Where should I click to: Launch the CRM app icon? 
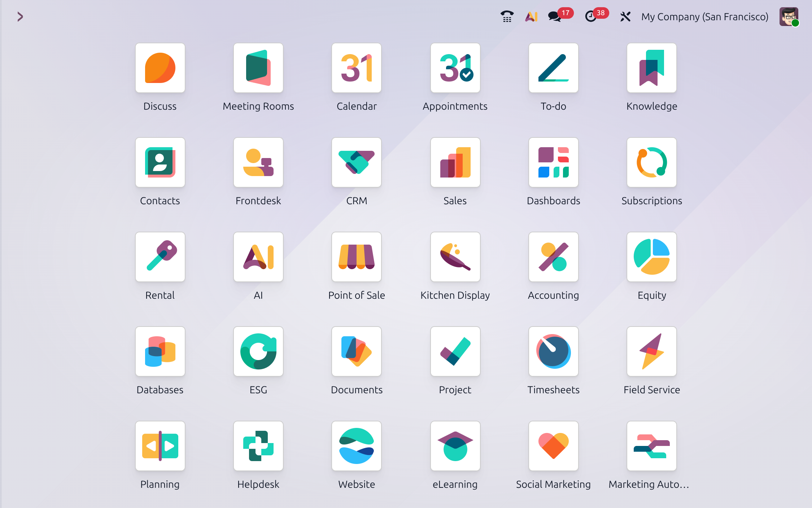(x=356, y=162)
